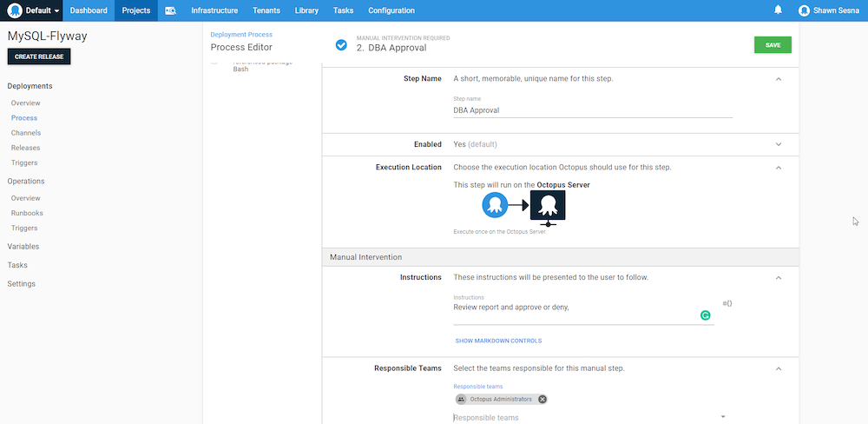The width and height of the screenshot is (868, 424).
Task: Click the Octopus logo icon
Action: point(15,10)
